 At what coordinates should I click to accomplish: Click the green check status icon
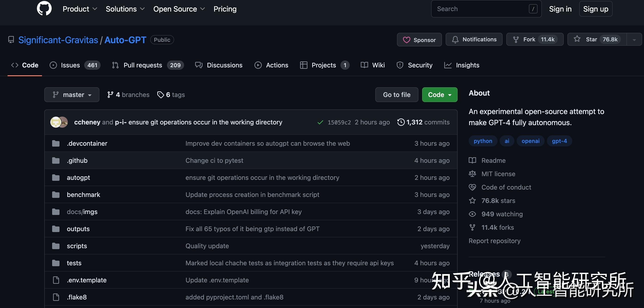tap(320, 122)
